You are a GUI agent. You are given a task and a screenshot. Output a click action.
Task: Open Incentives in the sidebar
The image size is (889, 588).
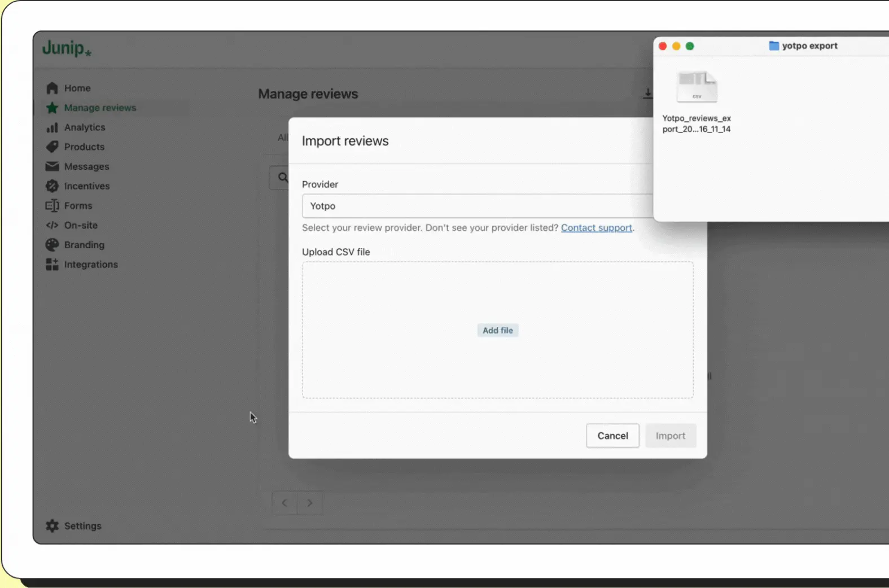point(87,186)
